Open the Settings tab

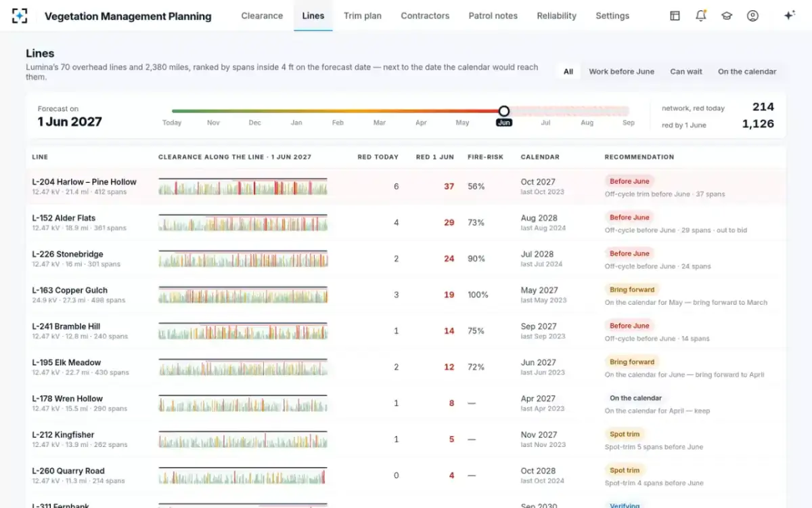612,16
